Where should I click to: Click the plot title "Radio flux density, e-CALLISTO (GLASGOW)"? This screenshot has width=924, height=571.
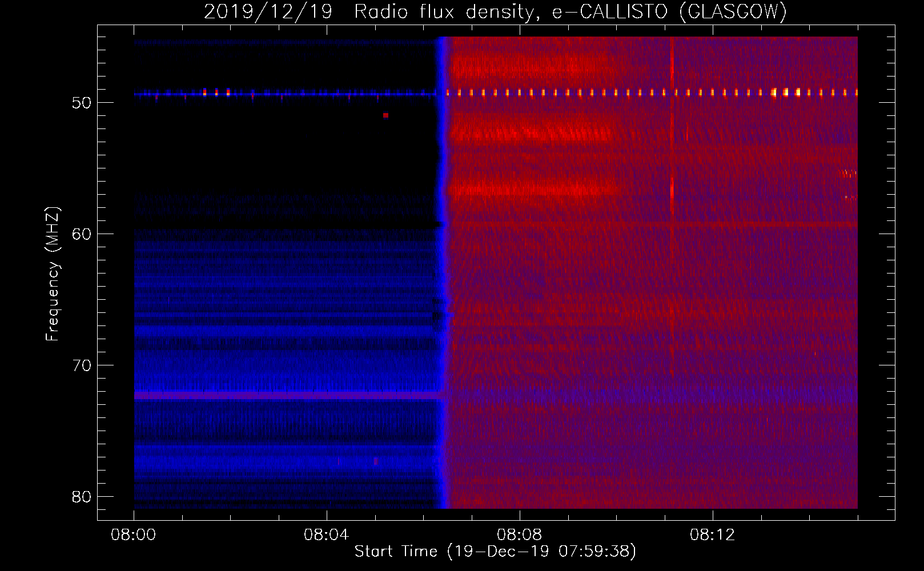pyautogui.click(x=571, y=11)
